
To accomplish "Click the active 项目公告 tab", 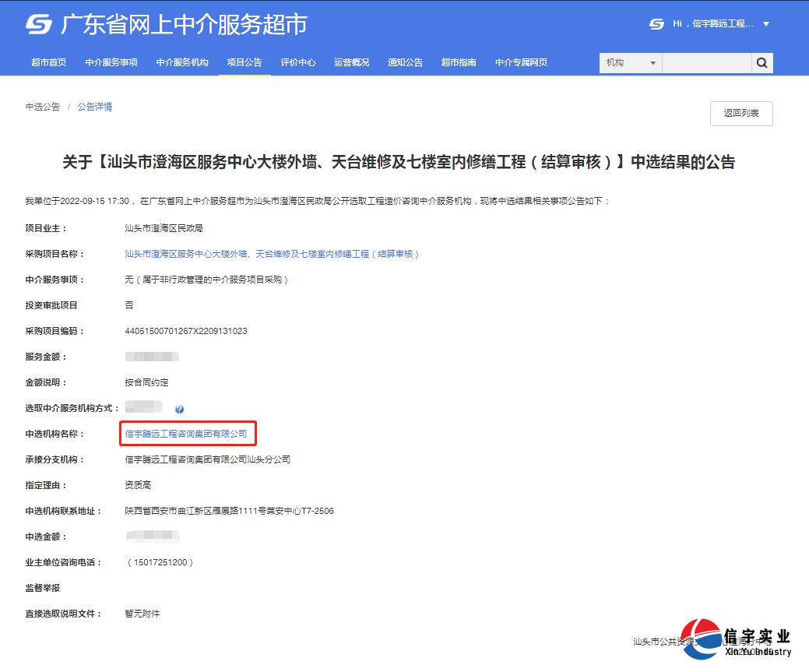I will click(244, 63).
